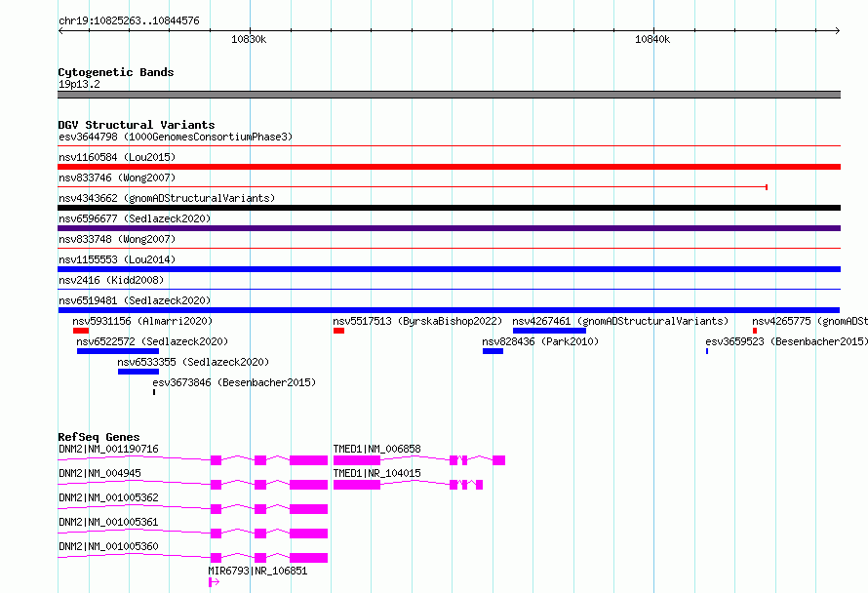Open variant nsv1160584 (Lou2015) label
Screen dimensions: 868x593
[117, 157]
